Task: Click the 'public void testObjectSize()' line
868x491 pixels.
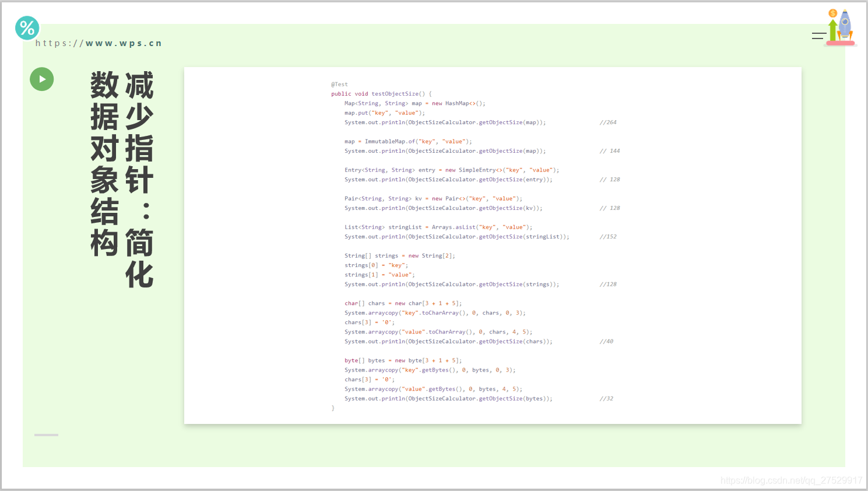Action: 381,94
